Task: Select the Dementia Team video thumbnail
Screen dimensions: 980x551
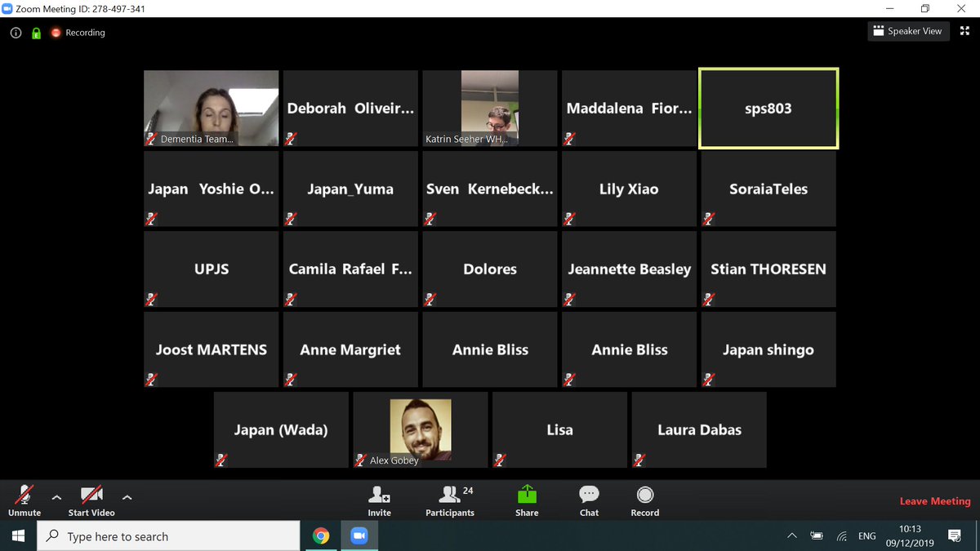Action: [x=212, y=108]
